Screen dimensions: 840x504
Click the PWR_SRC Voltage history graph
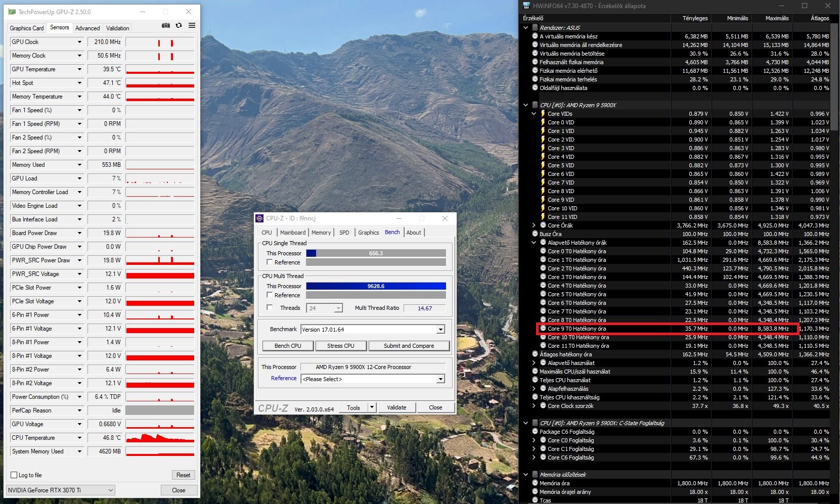click(x=160, y=274)
